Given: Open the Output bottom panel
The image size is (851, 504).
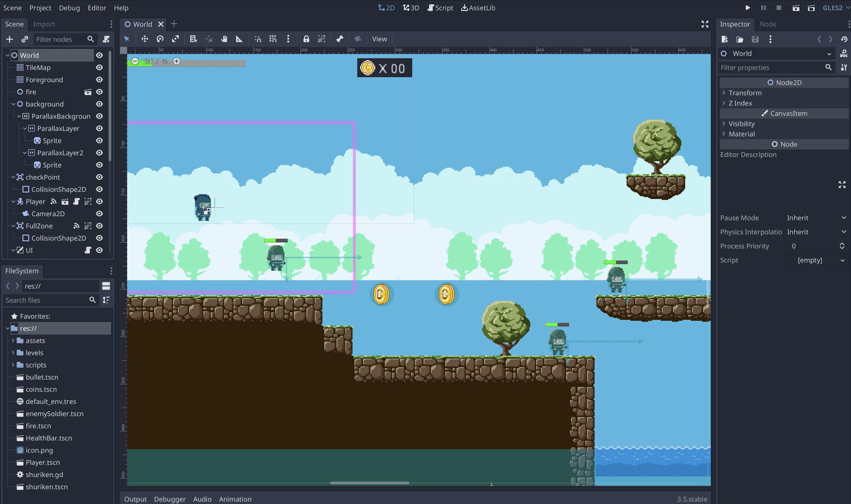Looking at the screenshot, I should pyautogui.click(x=135, y=499).
